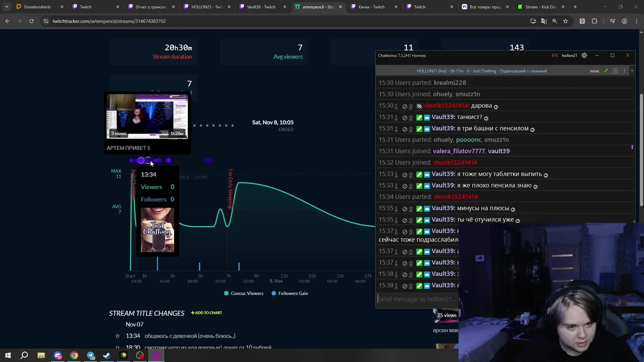Screen dimensions: 644x362
Task: Click the hollon21 account button in Chatterino
Action: [x=569, y=55]
